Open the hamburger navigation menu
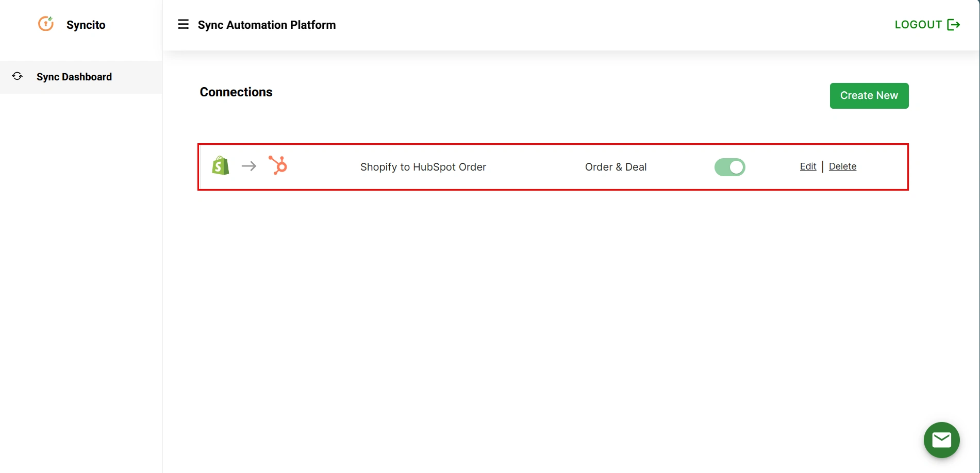This screenshot has height=473, width=980. 183,24
